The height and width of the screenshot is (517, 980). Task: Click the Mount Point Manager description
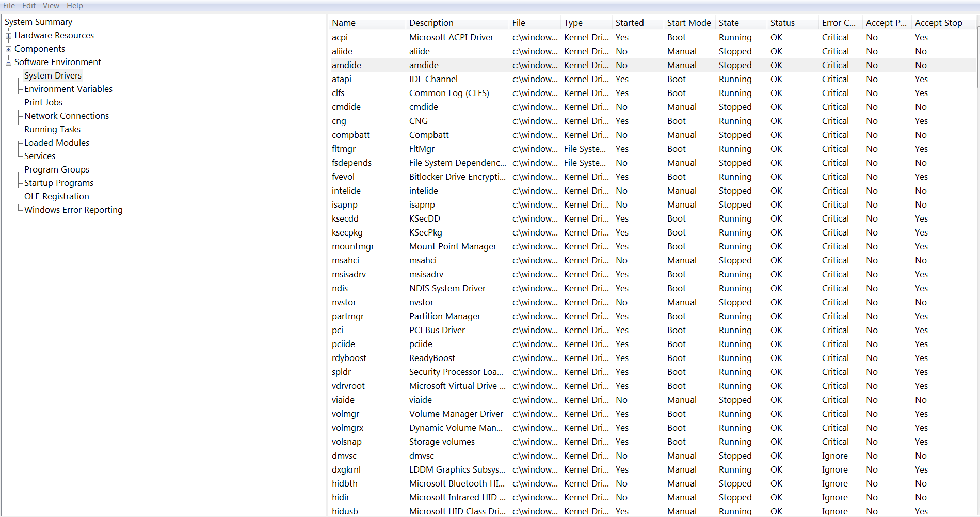(453, 246)
